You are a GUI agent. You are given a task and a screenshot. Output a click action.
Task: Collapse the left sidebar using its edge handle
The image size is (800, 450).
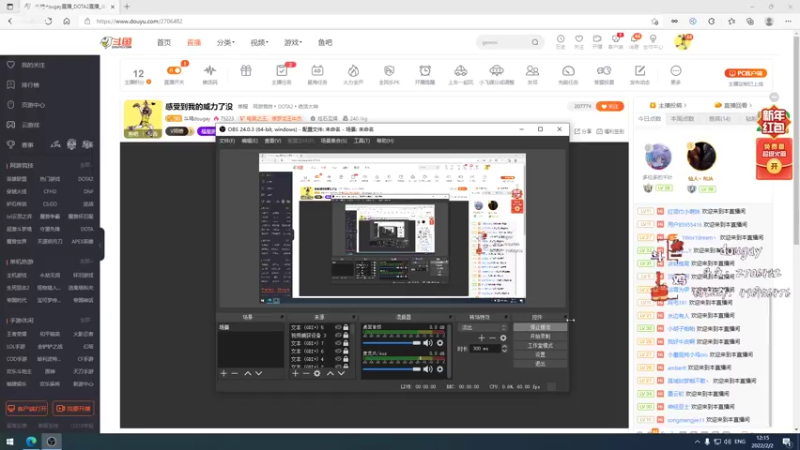click(x=102, y=244)
